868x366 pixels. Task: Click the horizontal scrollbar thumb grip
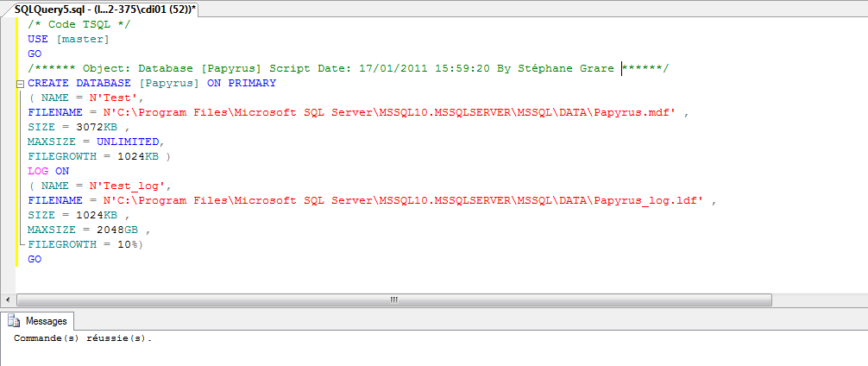click(x=393, y=299)
